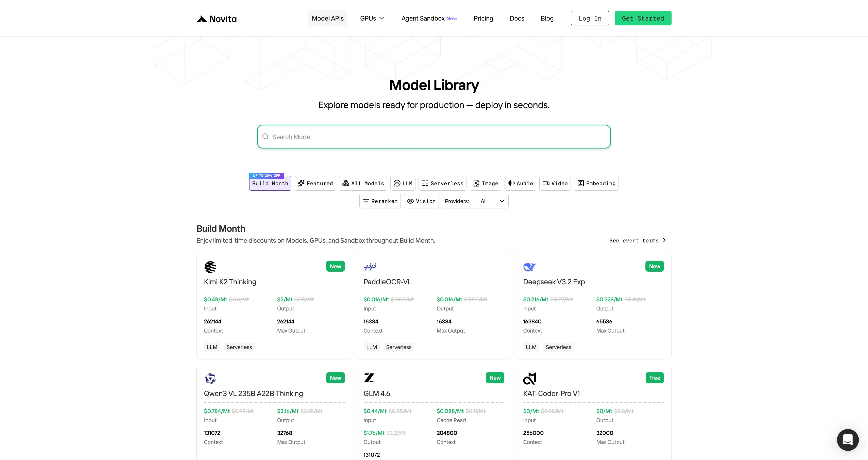Image resolution: width=868 pixels, height=460 pixels.
Task: Click the Deepseek V3.2 Exp whale logo
Action: [x=529, y=267]
